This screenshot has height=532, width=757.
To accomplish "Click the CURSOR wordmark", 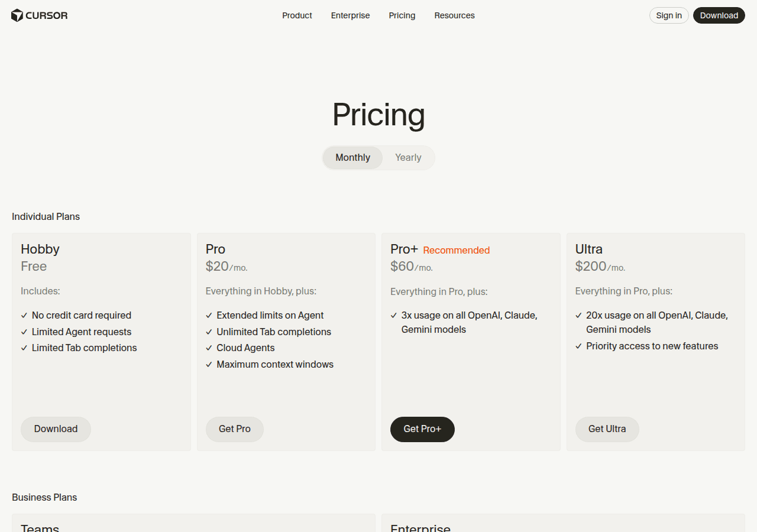I will pyautogui.click(x=45, y=15).
